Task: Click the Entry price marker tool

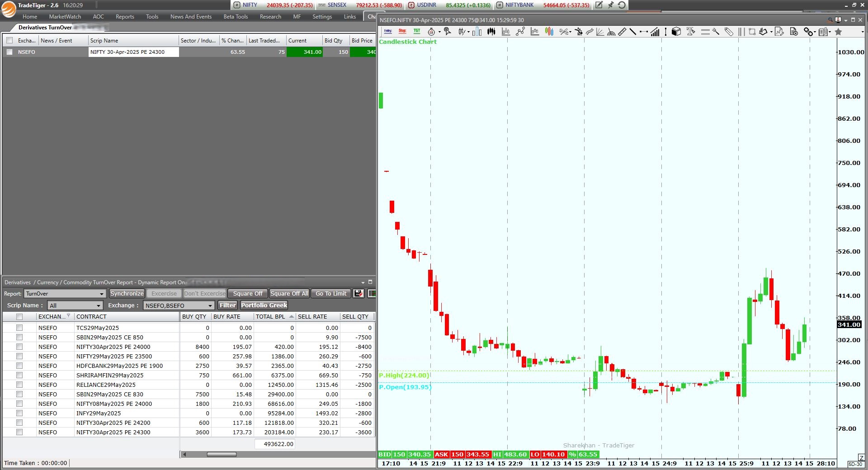Action: (x=388, y=31)
